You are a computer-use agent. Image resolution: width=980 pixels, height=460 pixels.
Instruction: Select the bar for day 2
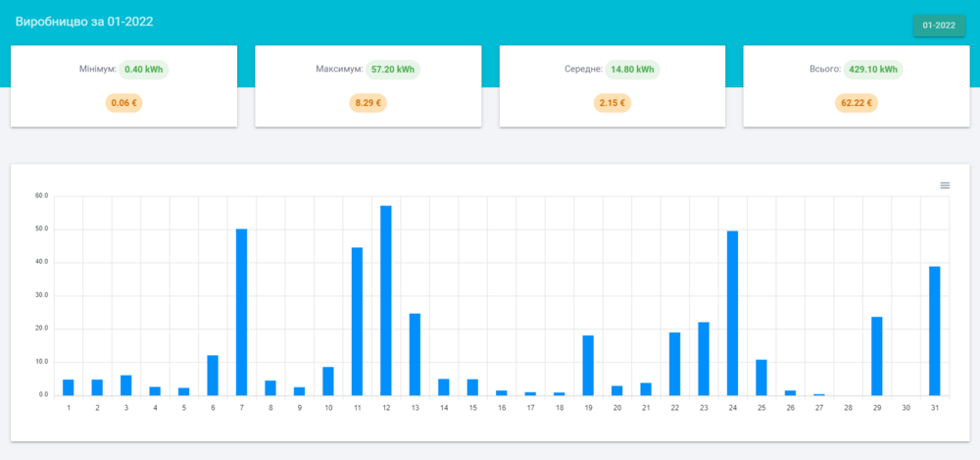[97, 387]
